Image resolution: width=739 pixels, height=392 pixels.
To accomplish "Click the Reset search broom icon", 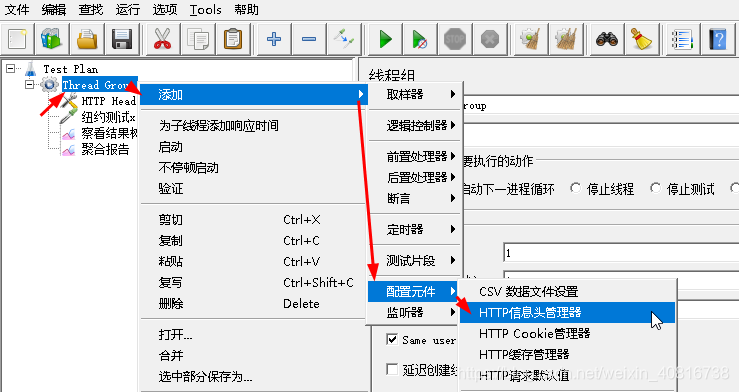I will (x=641, y=39).
